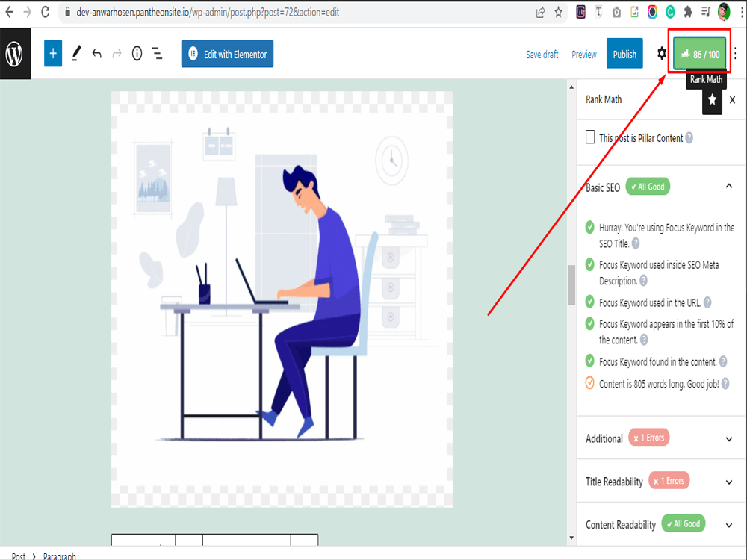
Task: Click the Title Readability 1 Errors badge
Action: tap(669, 481)
